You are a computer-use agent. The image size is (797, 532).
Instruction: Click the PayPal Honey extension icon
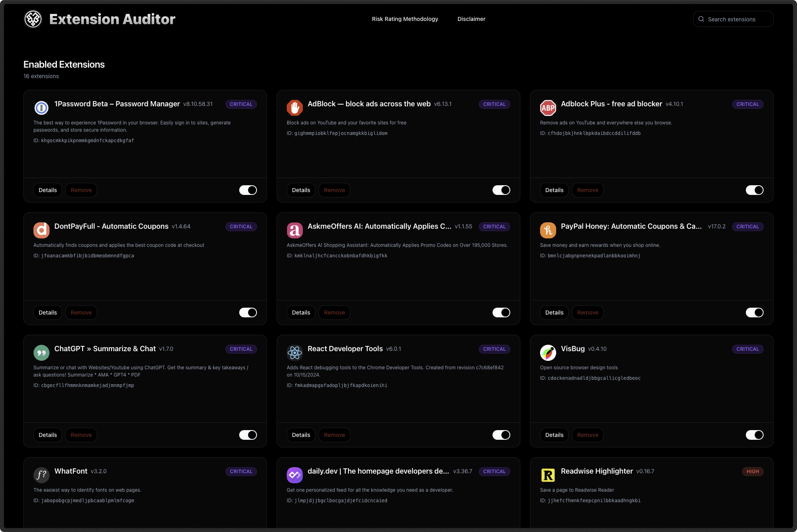click(x=548, y=230)
